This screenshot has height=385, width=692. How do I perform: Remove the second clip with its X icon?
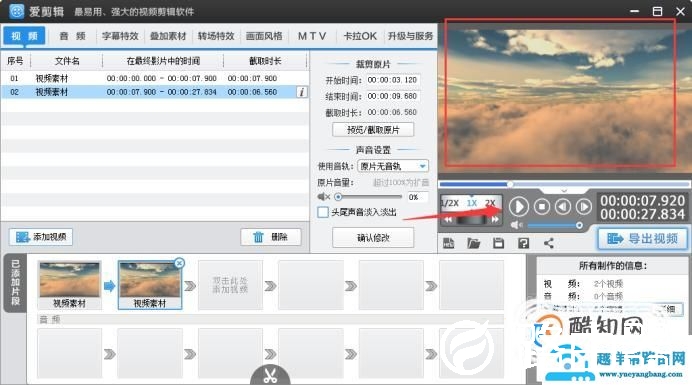coord(179,263)
